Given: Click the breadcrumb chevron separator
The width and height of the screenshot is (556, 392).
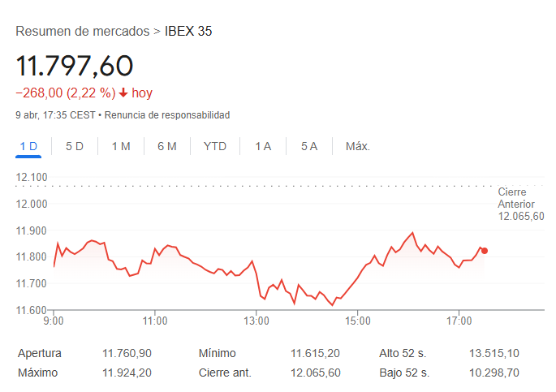Looking at the screenshot, I should tap(157, 32).
